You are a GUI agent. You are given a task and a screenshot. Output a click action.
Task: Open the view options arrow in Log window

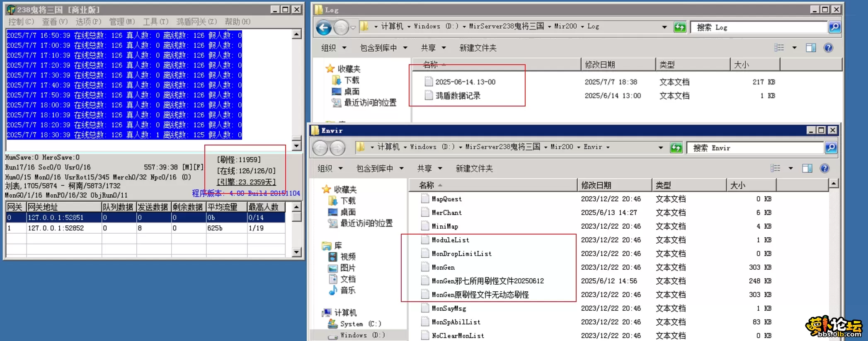(795, 48)
